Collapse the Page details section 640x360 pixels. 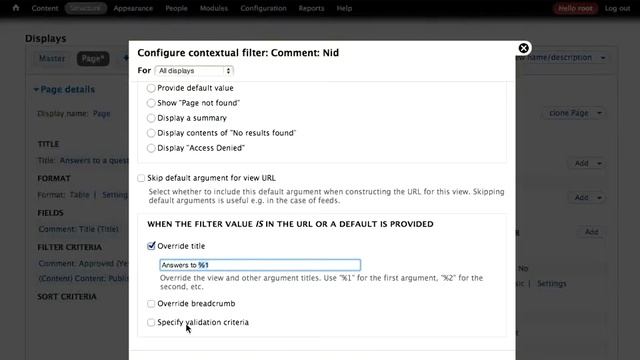[x=64, y=89]
